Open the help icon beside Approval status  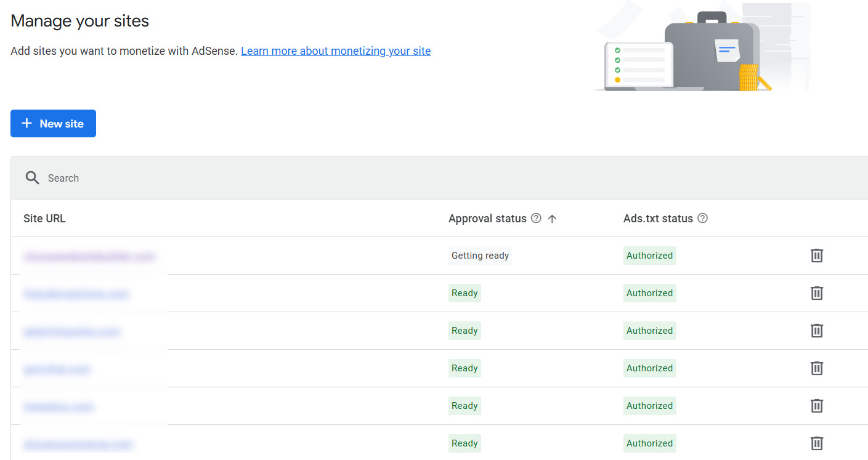click(x=536, y=219)
